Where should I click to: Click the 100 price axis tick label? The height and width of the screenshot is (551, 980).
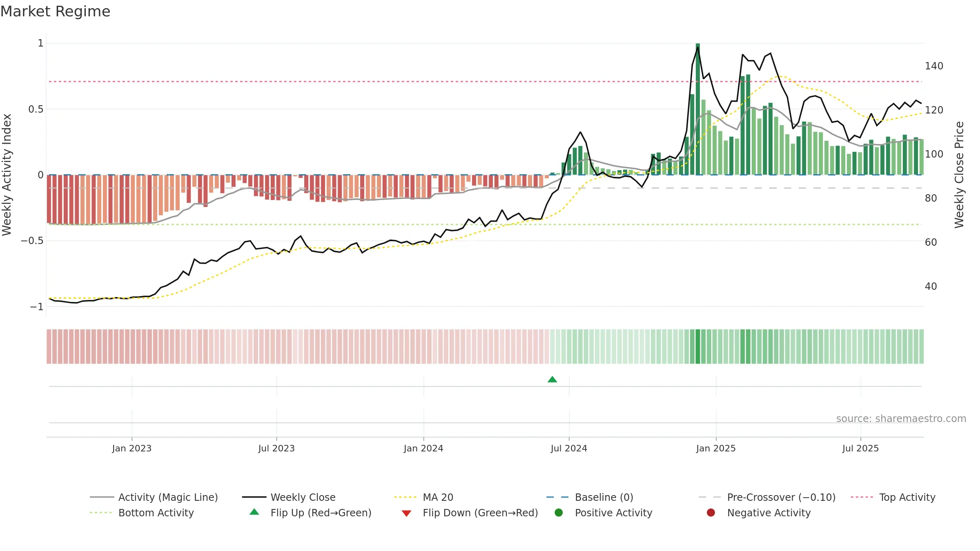point(934,154)
